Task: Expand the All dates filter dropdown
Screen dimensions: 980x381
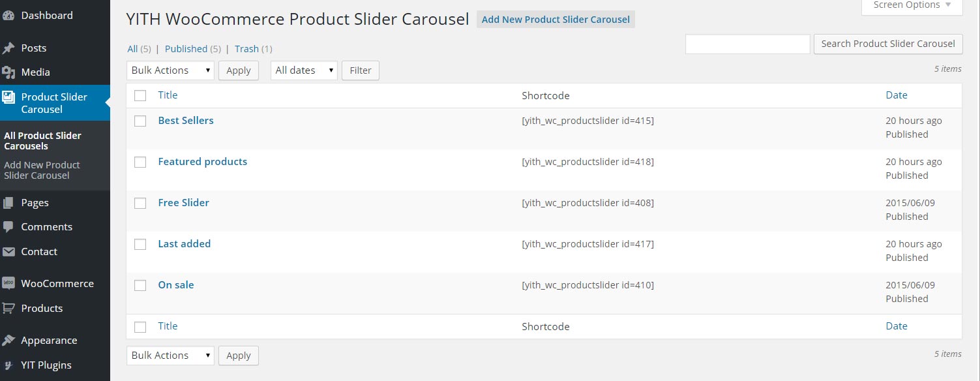Action: click(304, 70)
